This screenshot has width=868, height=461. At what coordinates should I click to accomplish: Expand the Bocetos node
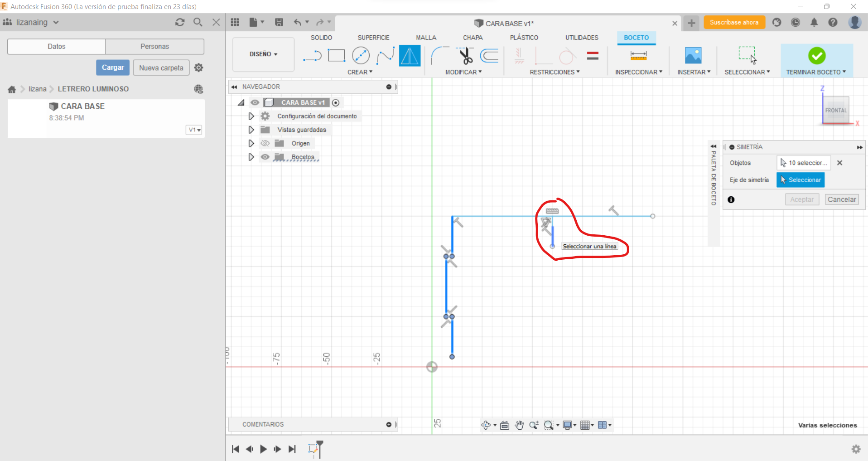click(x=251, y=157)
